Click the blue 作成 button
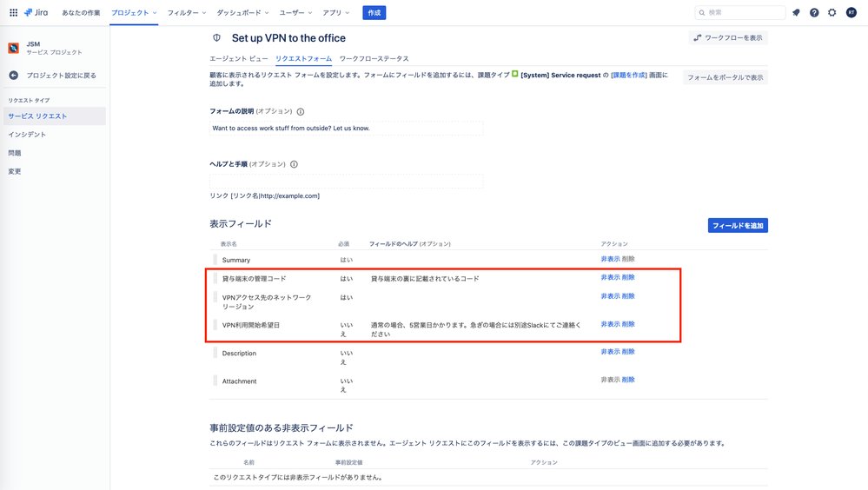 (x=374, y=13)
